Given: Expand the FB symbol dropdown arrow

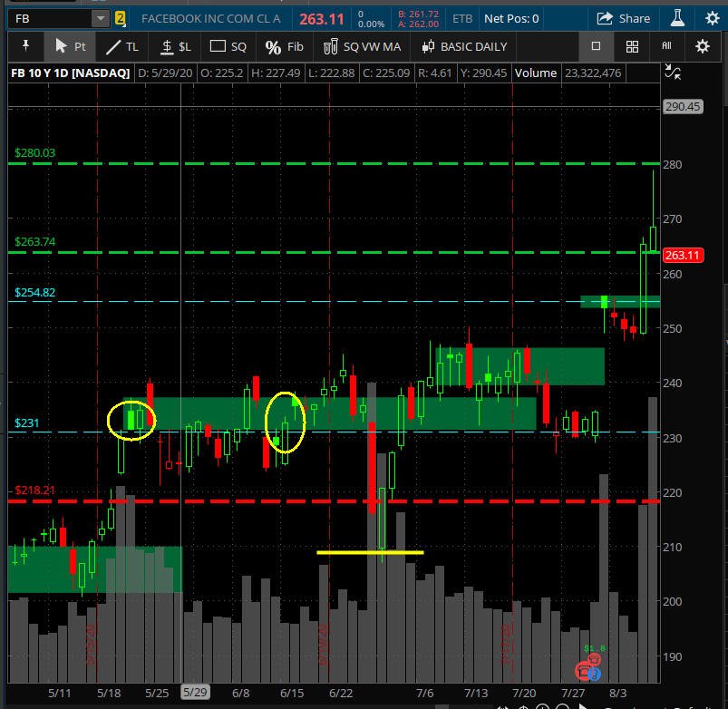Looking at the screenshot, I should [x=100, y=18].
